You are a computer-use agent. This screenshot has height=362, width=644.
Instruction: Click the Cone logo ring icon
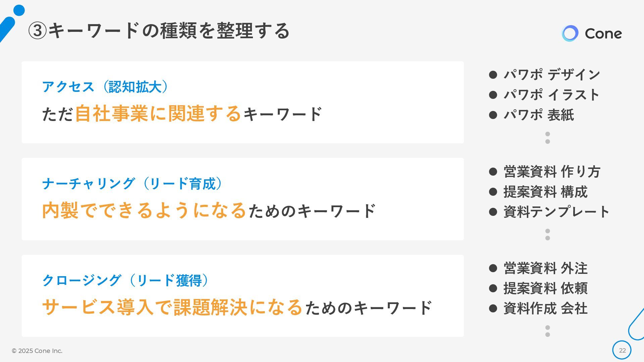[570, 34]
